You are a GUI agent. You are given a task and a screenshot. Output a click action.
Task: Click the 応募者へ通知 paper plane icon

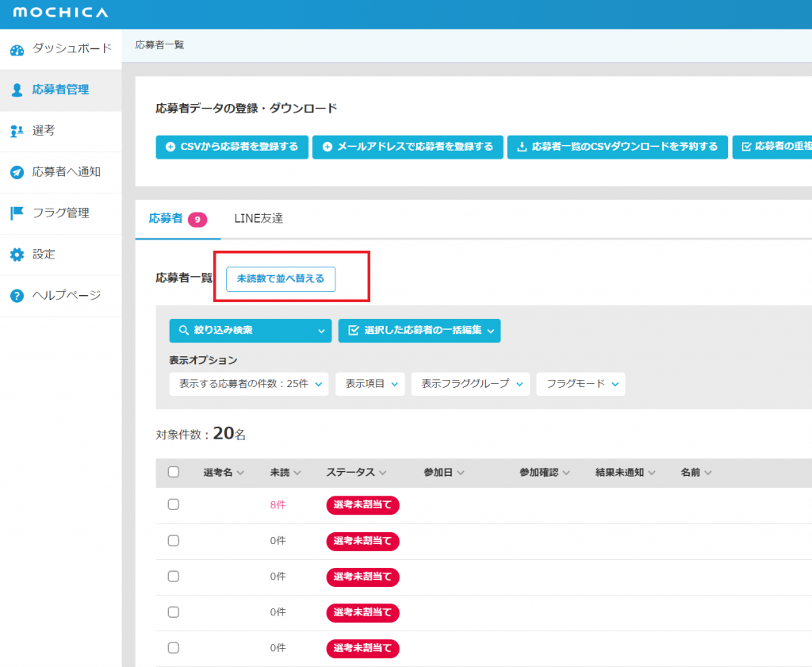tap(17, 172)
